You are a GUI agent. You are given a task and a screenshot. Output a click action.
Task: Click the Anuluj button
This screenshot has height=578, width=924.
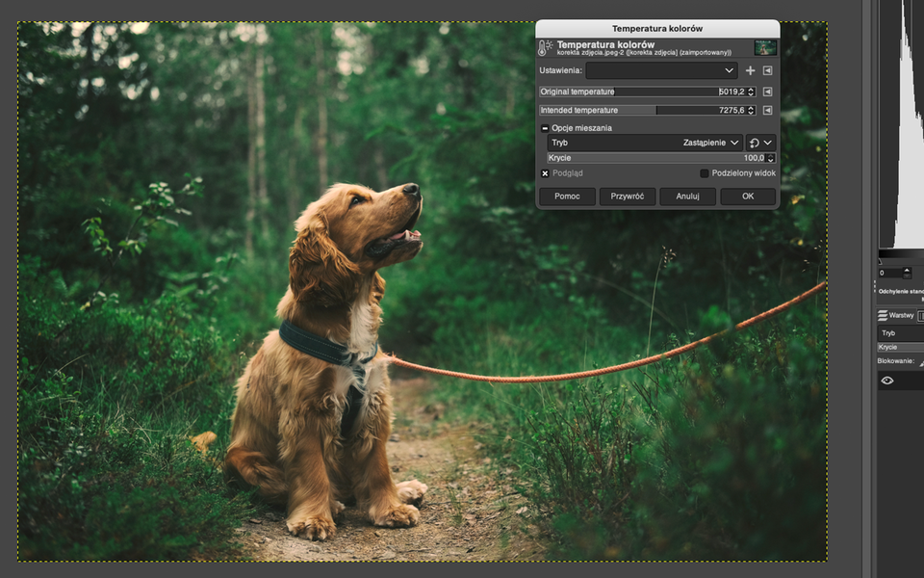(687, 197)
